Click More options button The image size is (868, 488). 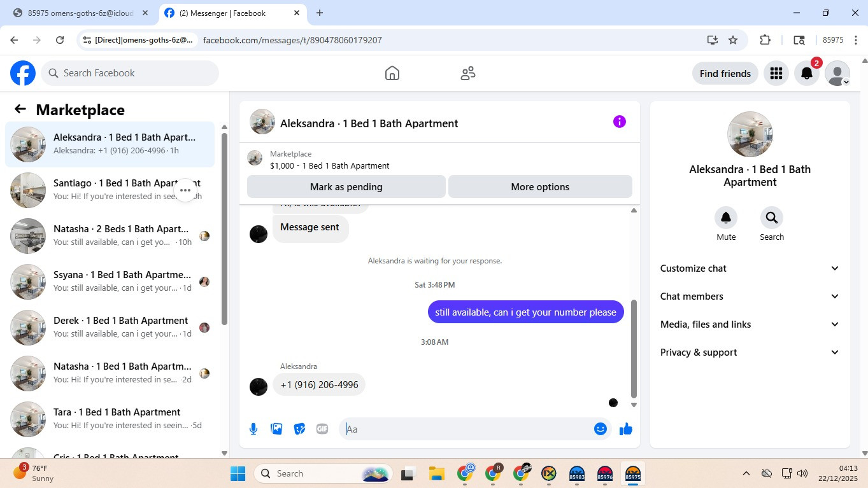point(540,187)
